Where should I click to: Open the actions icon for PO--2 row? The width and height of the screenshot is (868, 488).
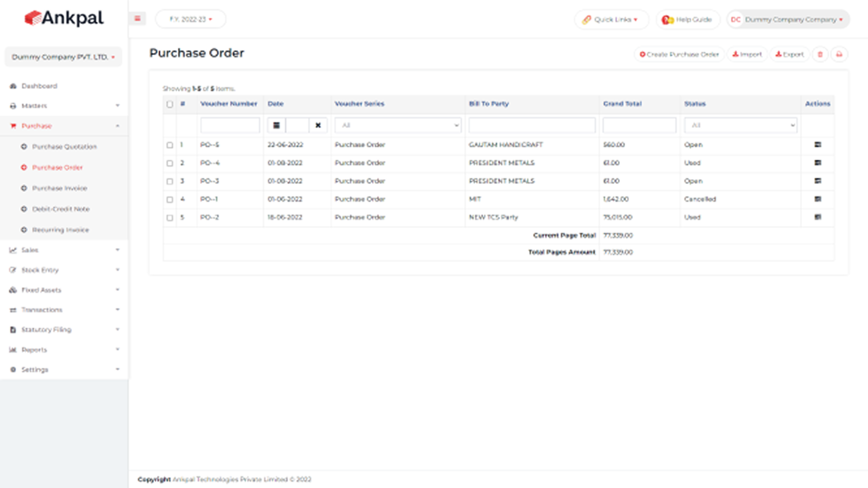817,217
